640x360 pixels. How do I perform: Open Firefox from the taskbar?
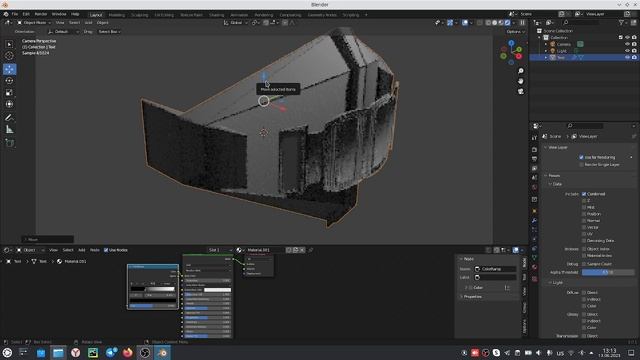[127, 353]
